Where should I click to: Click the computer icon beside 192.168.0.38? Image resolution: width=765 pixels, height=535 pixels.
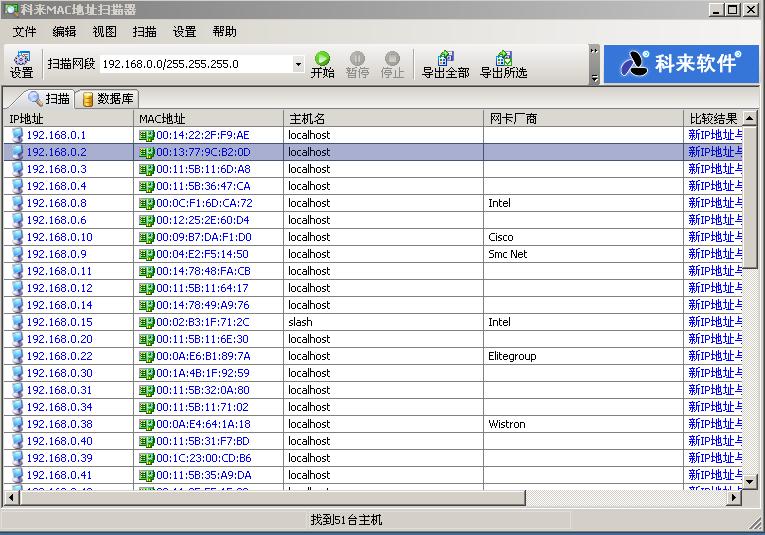(17, 424)
